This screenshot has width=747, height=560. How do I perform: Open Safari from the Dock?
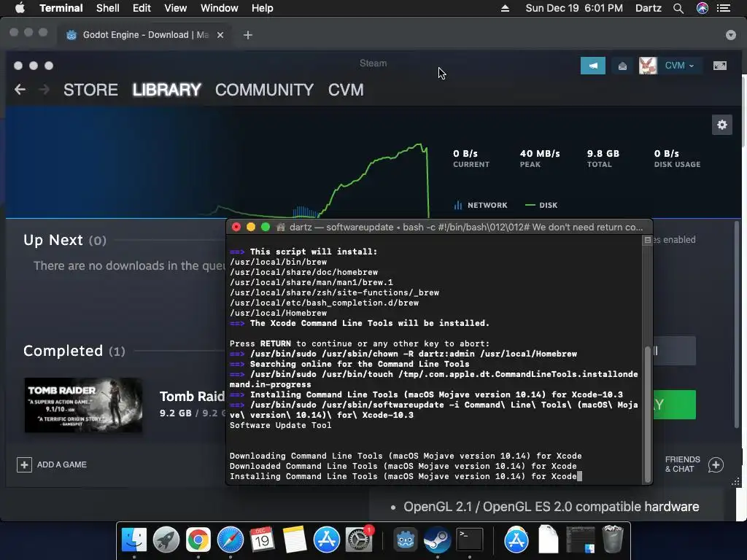point(230,540)
